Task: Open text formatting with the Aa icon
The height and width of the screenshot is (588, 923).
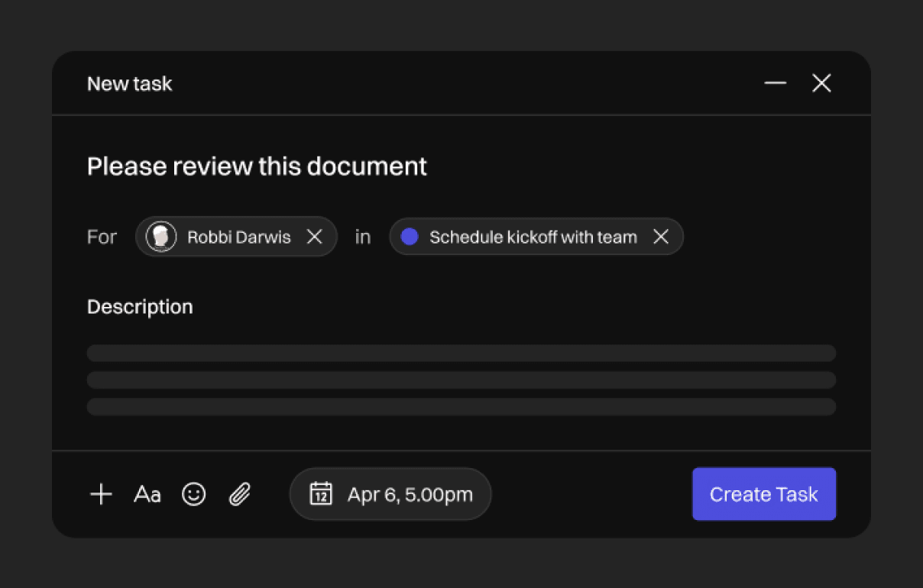Action: pyautogui.click(x=147, y=495)
